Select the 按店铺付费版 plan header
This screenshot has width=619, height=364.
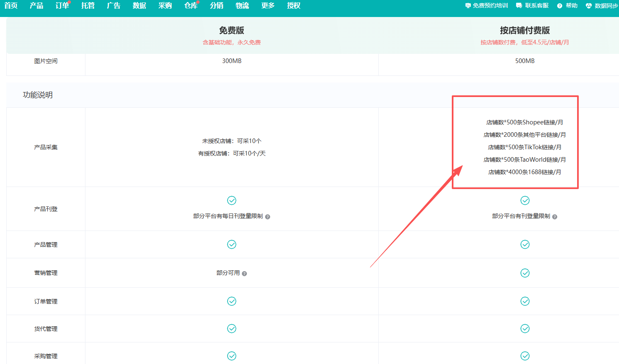coord(524,31)
